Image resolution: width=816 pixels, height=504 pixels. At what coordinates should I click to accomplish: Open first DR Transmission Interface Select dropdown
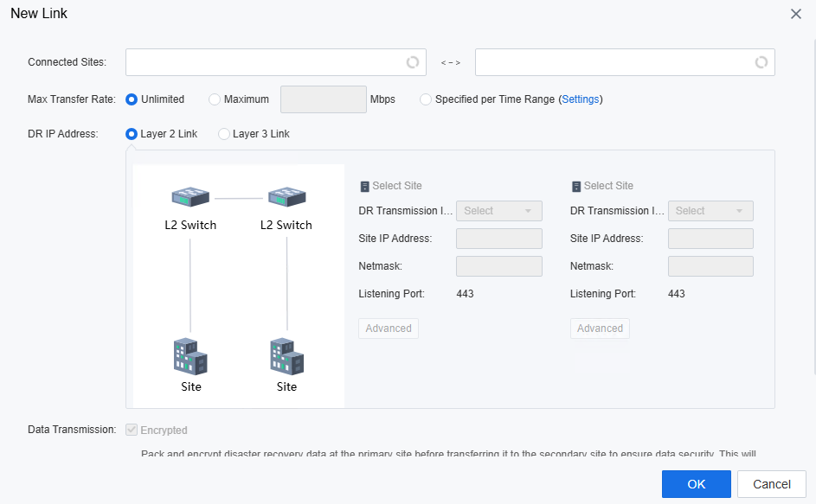point(499,211)
